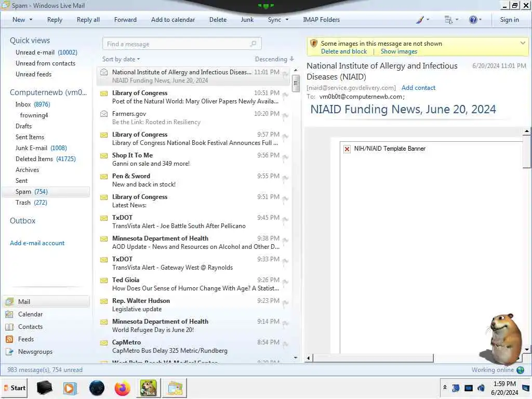This screenshot has height=399, width=532.
Task: Click Add e-mail account link
Action: 37,243
